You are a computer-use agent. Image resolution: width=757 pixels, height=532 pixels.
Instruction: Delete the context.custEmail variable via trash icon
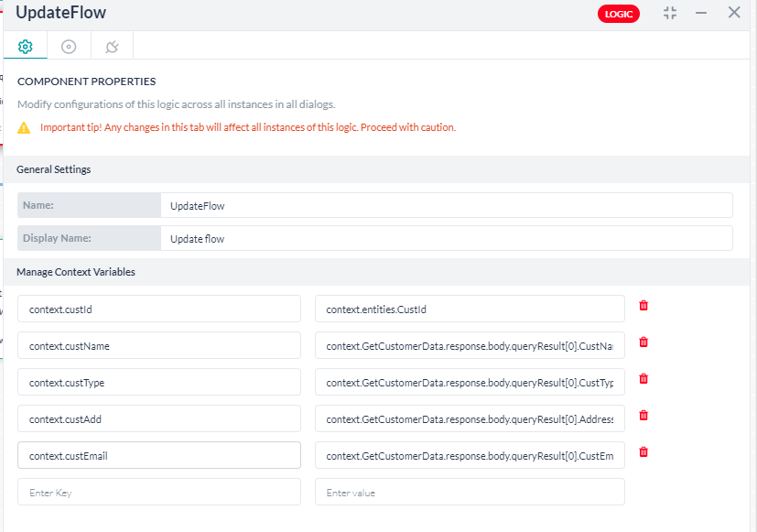click(x=643, y=451)
